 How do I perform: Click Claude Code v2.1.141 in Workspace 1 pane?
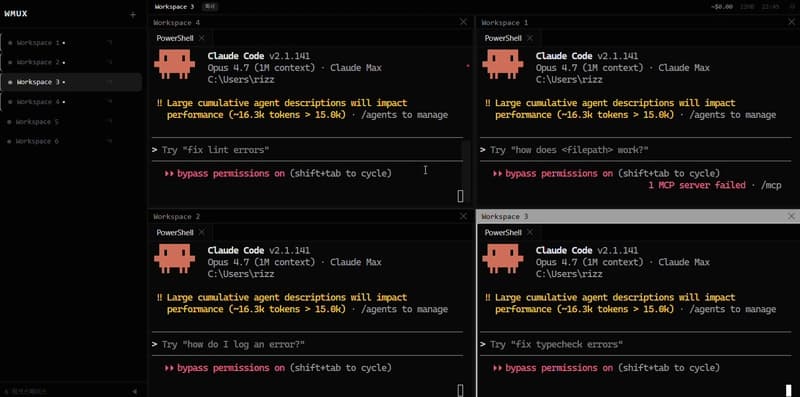click(x=587, y=56)
